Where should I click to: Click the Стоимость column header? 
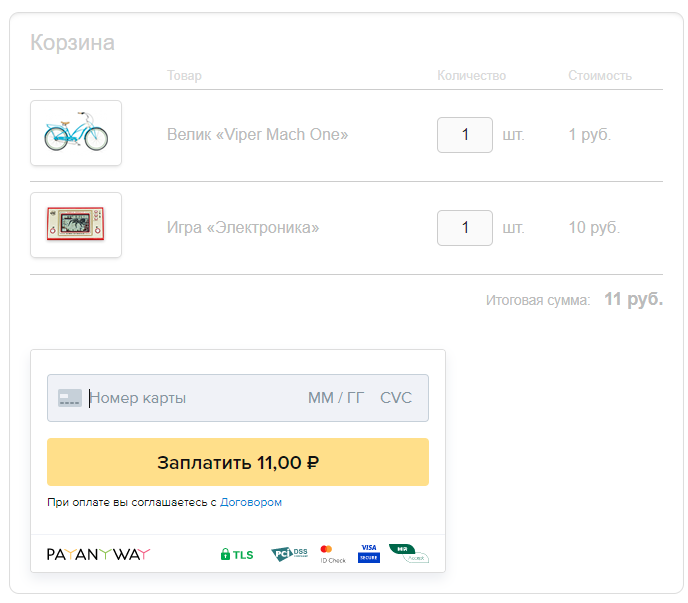[600, 75]
